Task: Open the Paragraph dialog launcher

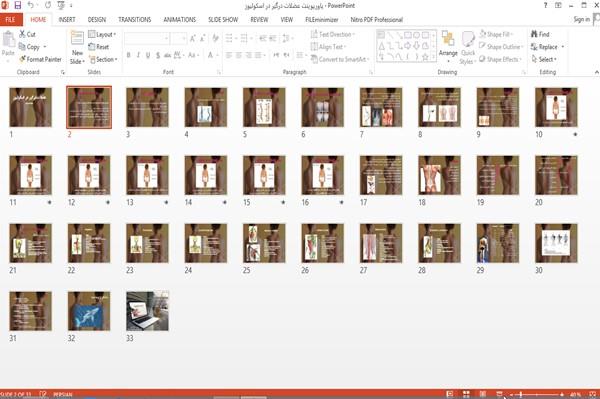Action: click(x=371, y=72)
